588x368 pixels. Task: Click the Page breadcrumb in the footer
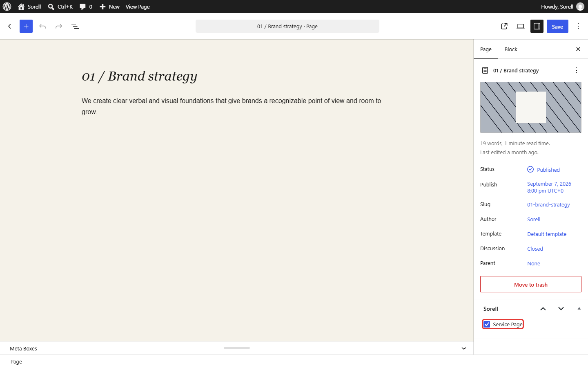pos(16,362)
